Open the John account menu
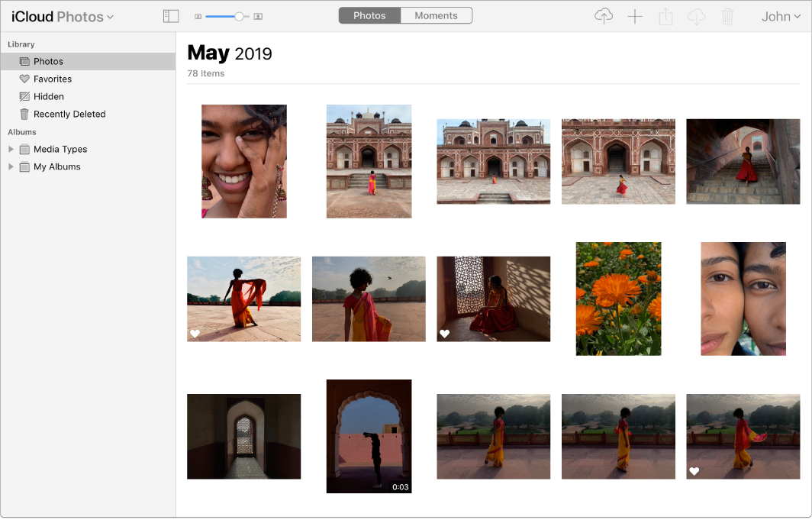812x520 pixels. (x=781, y=16)
